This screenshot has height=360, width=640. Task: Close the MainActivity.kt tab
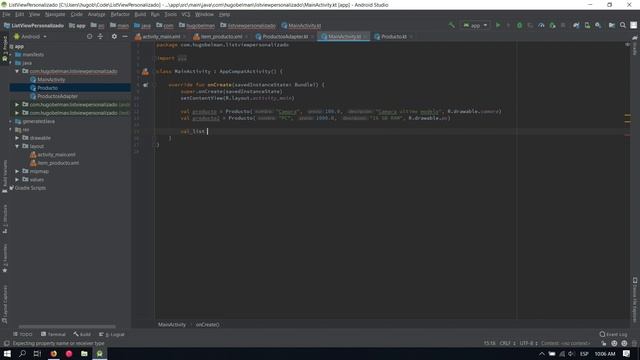[365, 37]
